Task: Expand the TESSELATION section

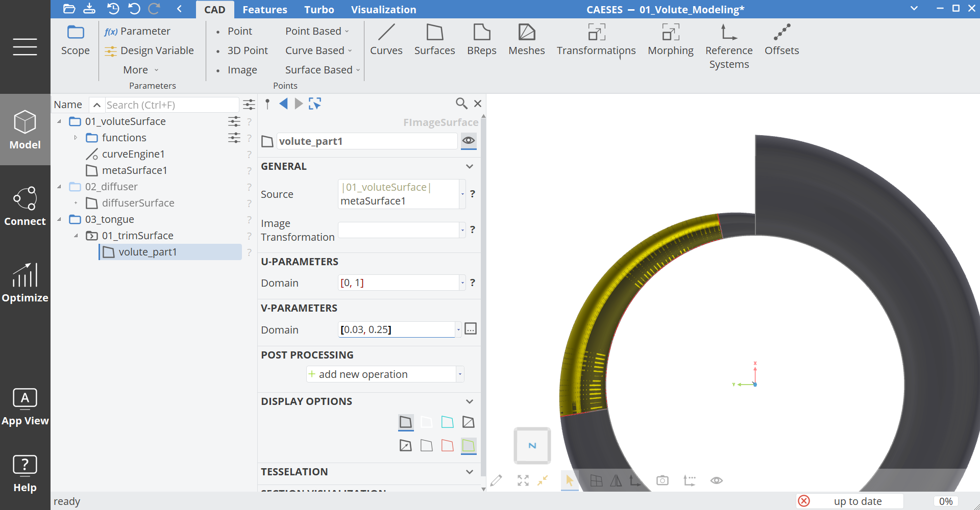Action: click(x=470, y=472)
